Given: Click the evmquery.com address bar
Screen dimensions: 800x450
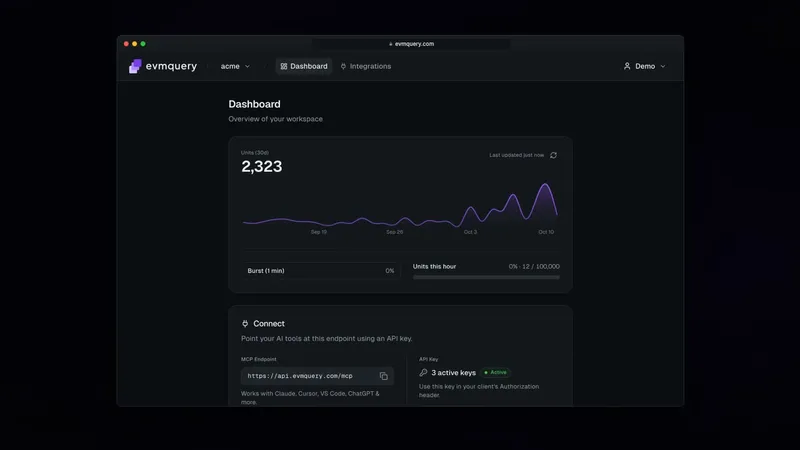Looking at the screenshot, I should 411,44.
